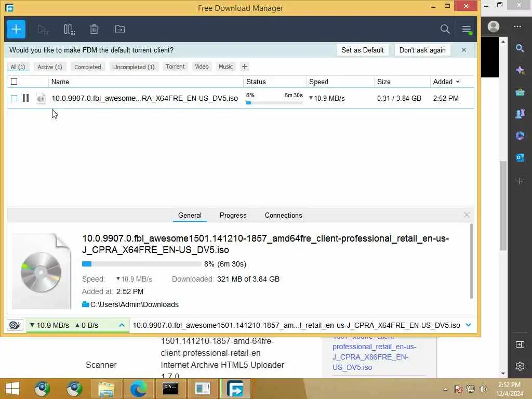This screenshot has width=532, height=399.
Task: Expand bottom download info down chevron
Action: [469, 325]
